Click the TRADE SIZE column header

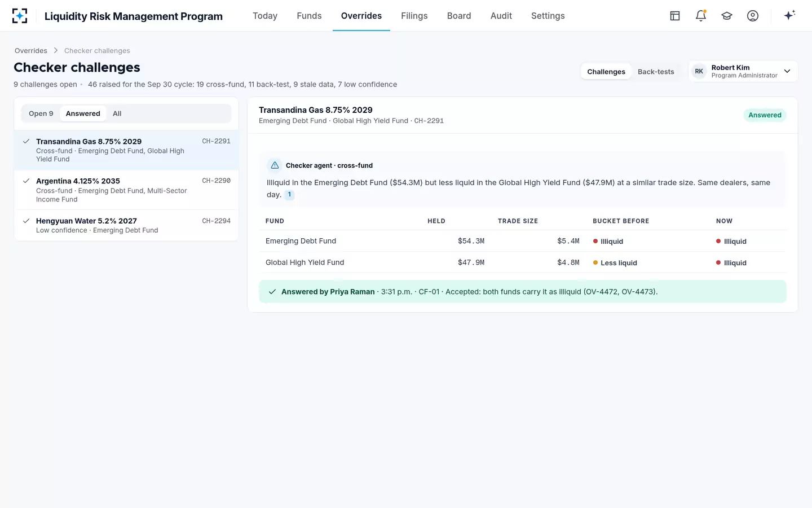coord(518,221)
